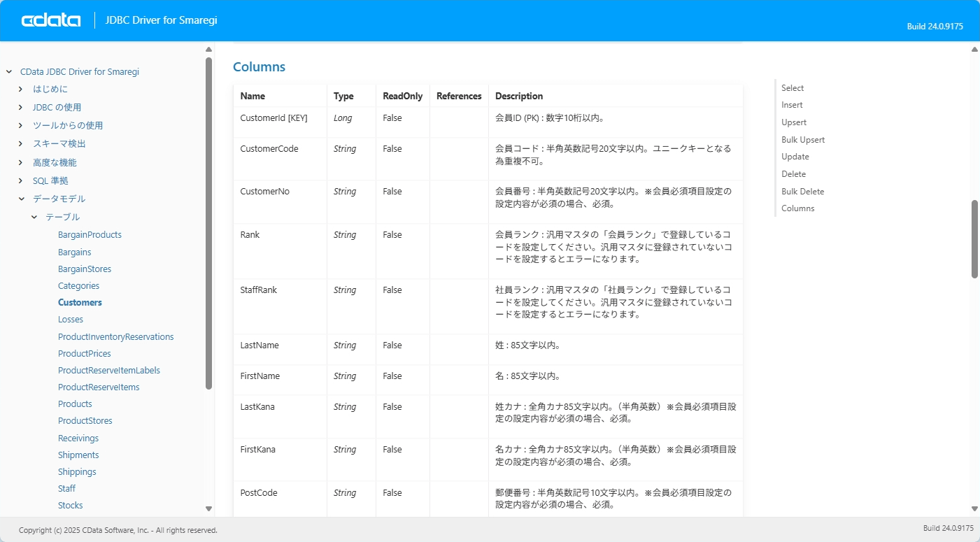Open the Products table page

(x=75, y=404)
